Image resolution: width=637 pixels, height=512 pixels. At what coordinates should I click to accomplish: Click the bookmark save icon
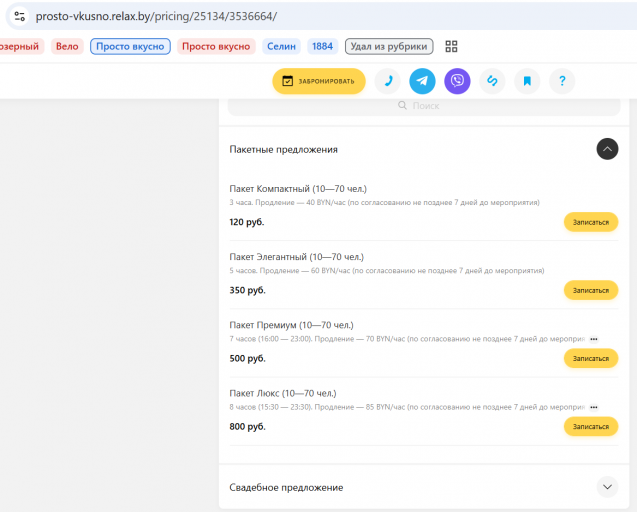click(x=527, y=81)
